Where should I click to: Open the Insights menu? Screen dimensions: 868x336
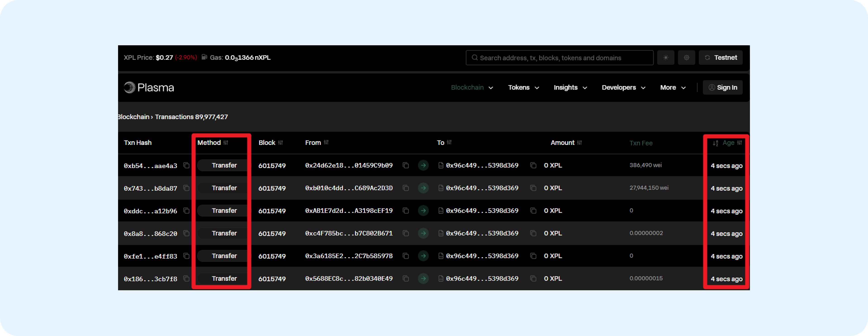tap(570, 87)
